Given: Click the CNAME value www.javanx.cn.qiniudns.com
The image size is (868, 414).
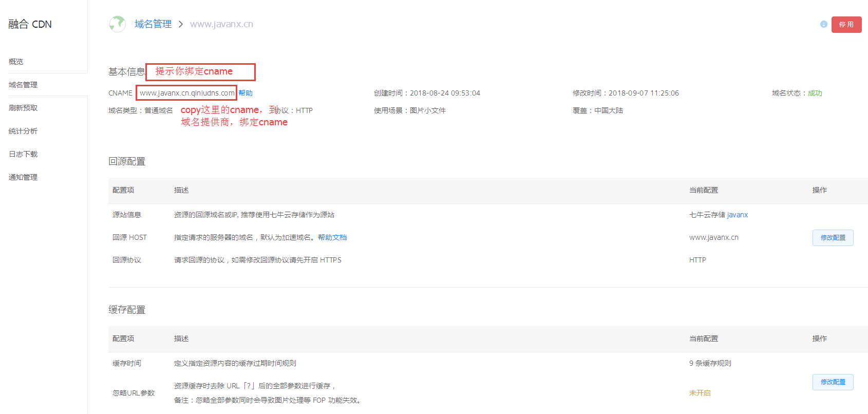Looking at the screenshot, I should (x=187, y=93).
